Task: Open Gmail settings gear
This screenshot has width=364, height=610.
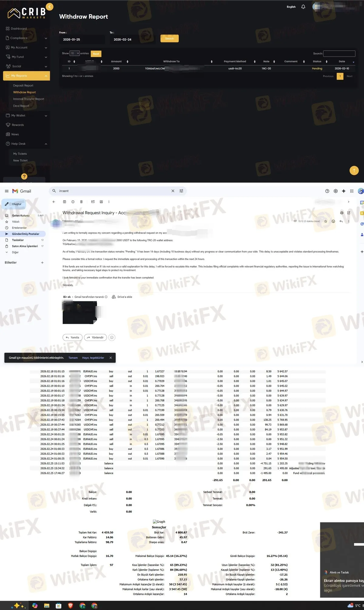Action: point(335,191)
